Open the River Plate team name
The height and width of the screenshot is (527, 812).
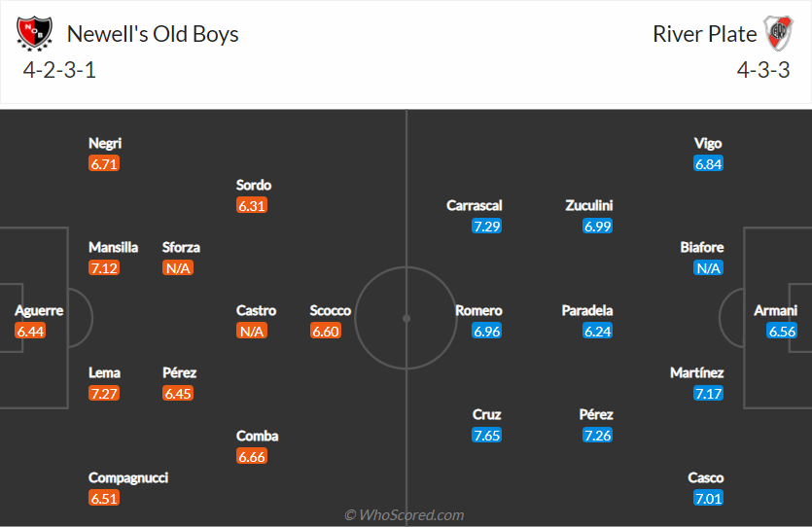point(705,34)
